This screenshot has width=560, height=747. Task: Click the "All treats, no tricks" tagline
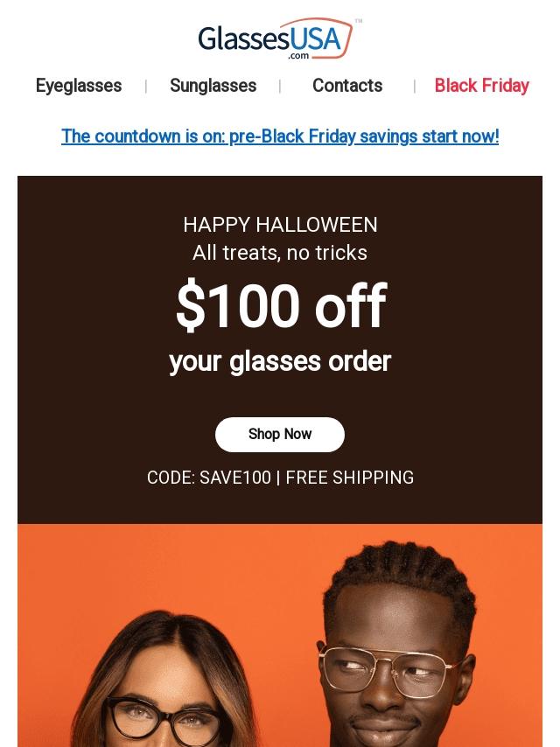coord(280,253)
